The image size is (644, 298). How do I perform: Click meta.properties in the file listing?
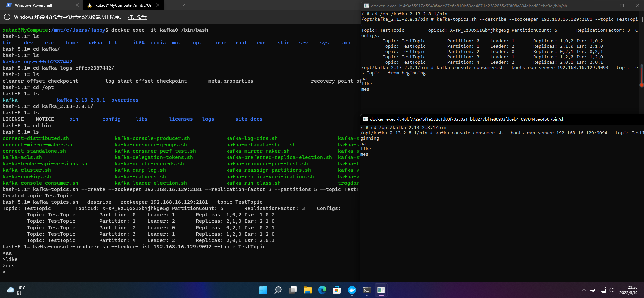coord(231,81)
